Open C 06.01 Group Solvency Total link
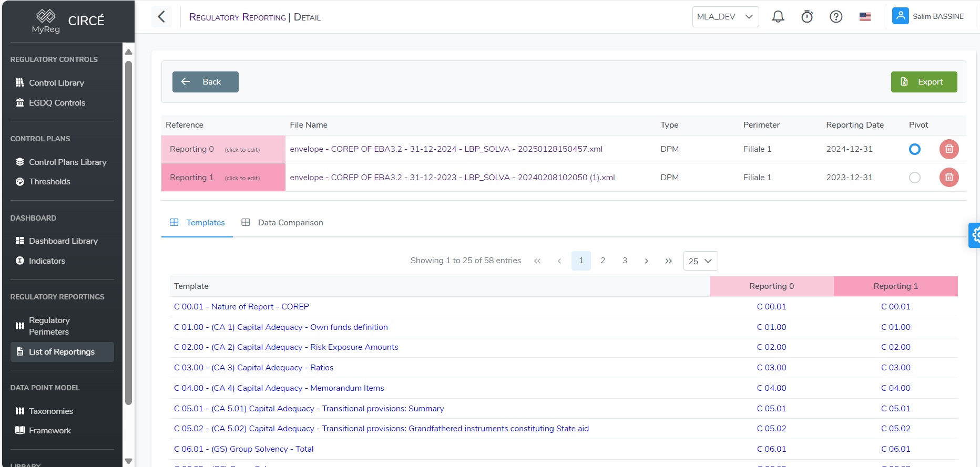The width and height of the screenshot is (980, 467). (x=243, y=449)
